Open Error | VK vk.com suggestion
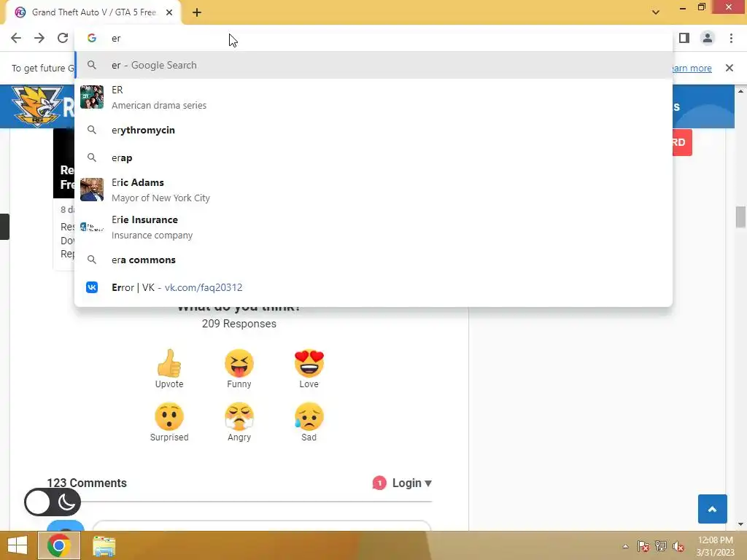Screen dimensions: 747x560 [x=373, y=287]
